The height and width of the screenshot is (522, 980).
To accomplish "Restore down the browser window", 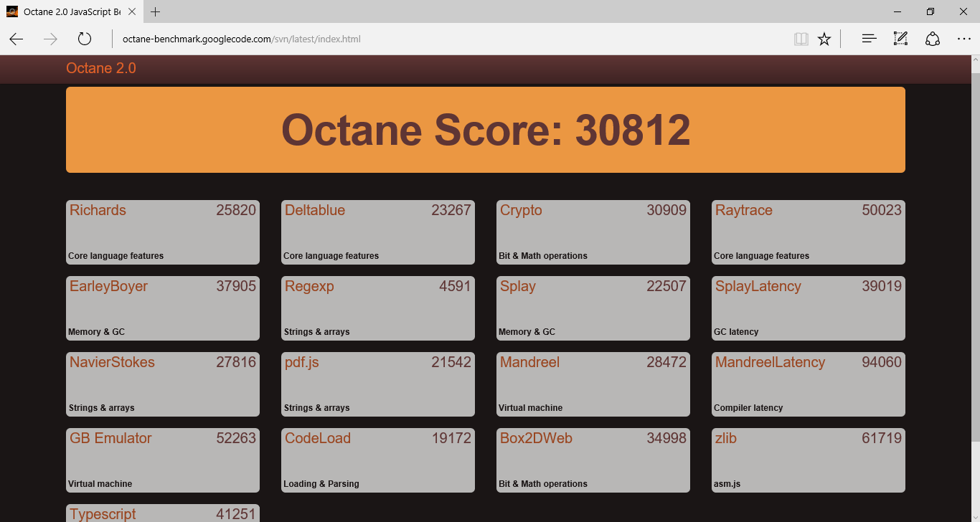I will [x=930, y=11].
